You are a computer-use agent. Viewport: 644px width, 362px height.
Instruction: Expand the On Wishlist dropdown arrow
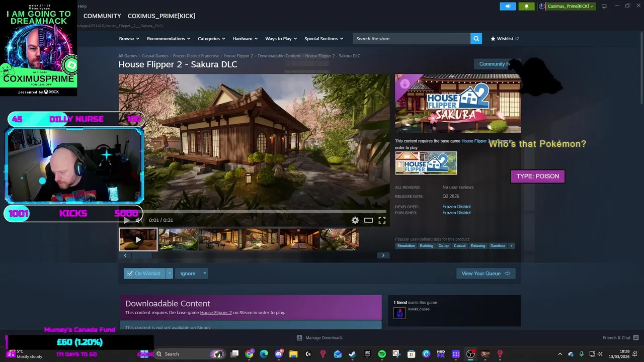(x=170, y=274)
